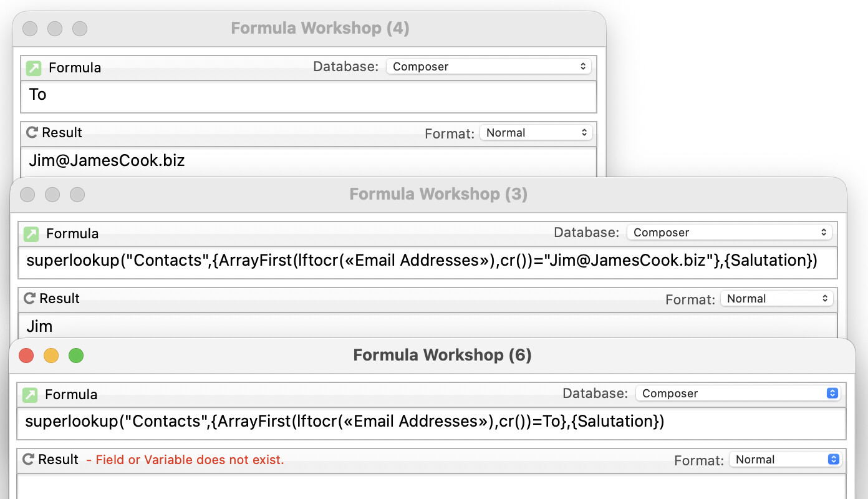Open the Database dropdown in Formula Workshop (4)

(488, 67)
